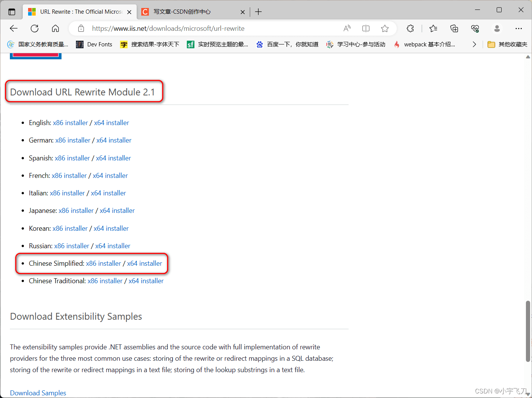532x398 pixels.
Task: Download Russian x64 installer
Action: tap(113, 246)
